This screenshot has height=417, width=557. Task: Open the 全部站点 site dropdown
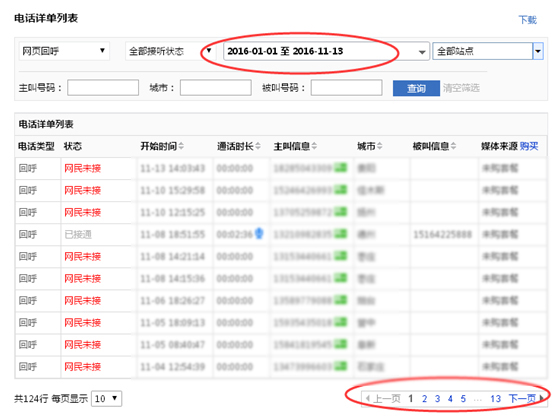[x=488, y=51]
